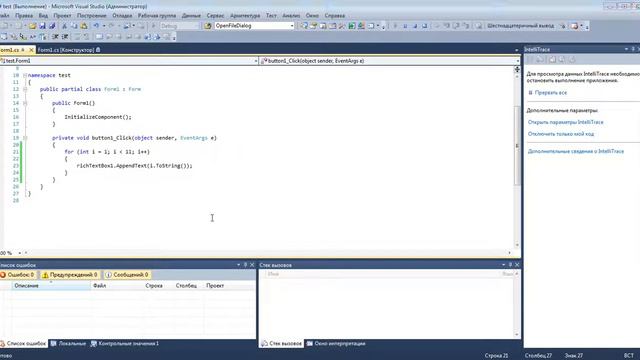Click the increase indent icon

coord(64,37)
